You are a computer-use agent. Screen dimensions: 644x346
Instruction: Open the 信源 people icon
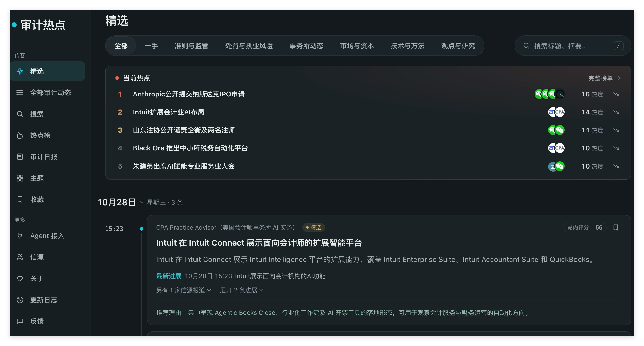point(20,257)
